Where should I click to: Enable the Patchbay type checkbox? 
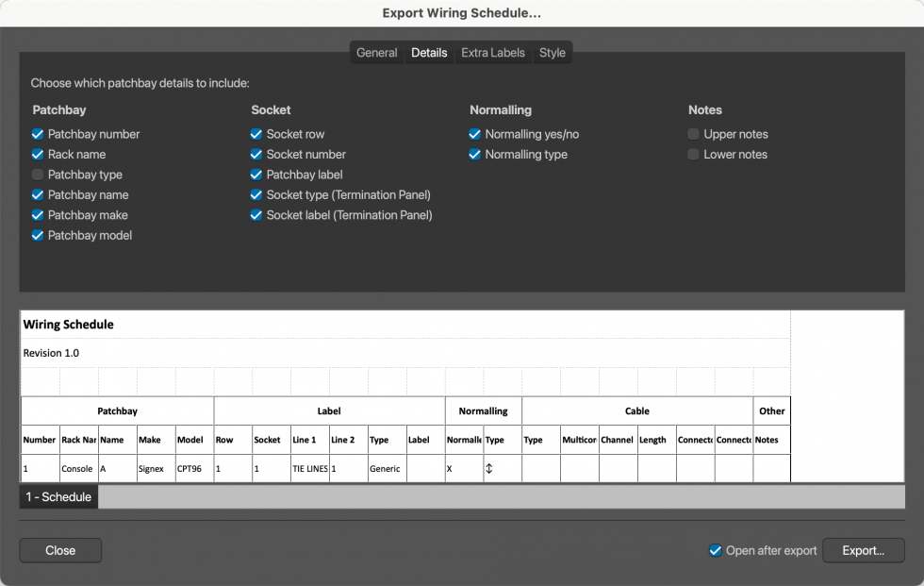point(37,174)
